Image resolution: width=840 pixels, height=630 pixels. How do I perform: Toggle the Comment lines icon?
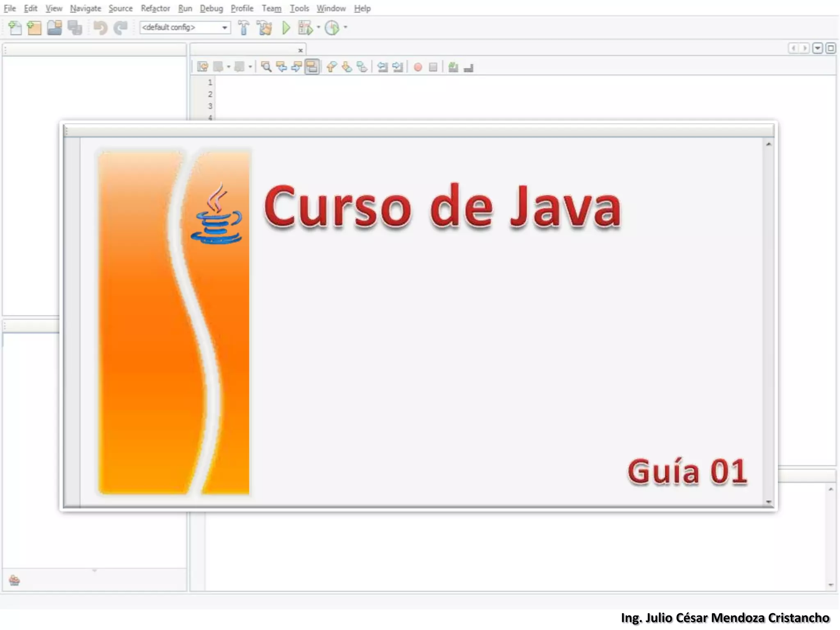[453, 67]
